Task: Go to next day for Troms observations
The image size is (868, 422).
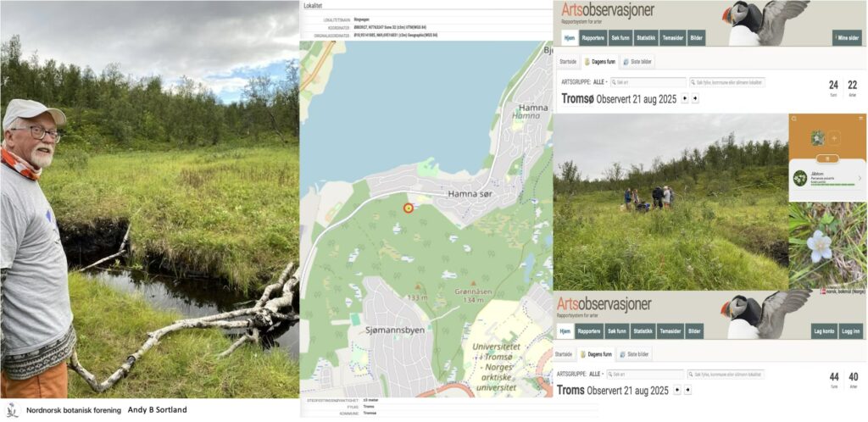Action: click(x=686, y=390)
